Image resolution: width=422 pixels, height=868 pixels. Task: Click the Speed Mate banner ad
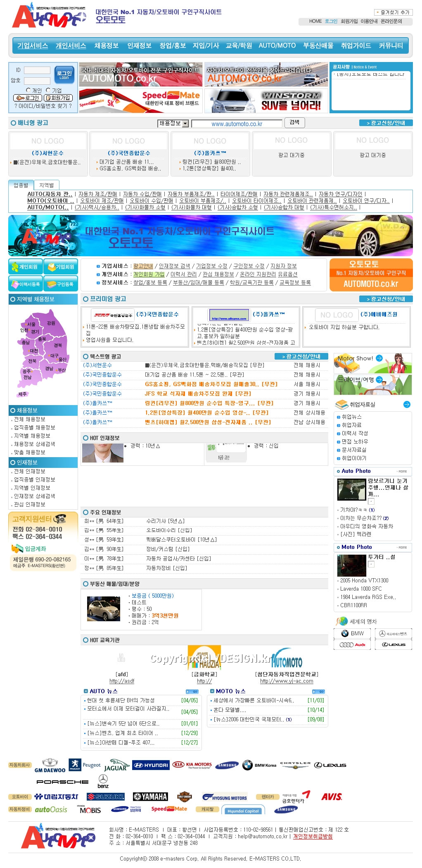click(141, 100)
